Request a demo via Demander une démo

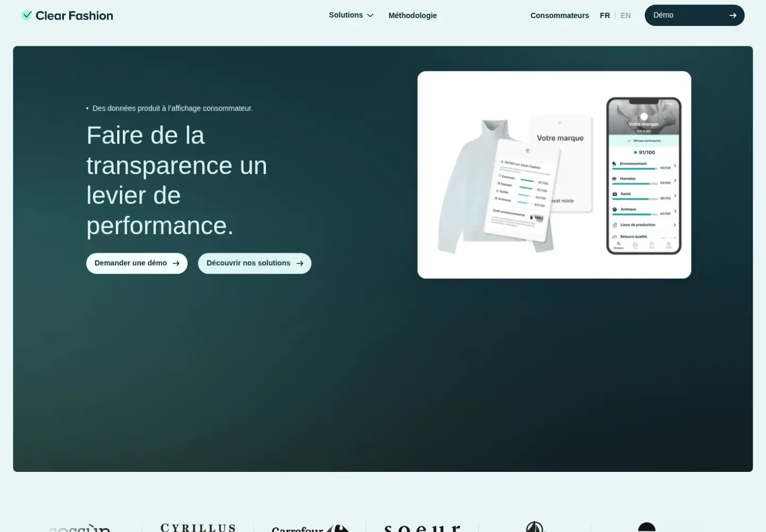click(137, 263)
